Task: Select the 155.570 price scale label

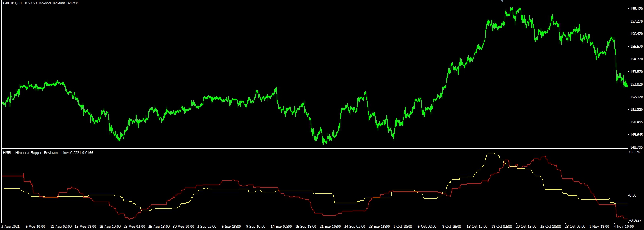Action: 636,47
